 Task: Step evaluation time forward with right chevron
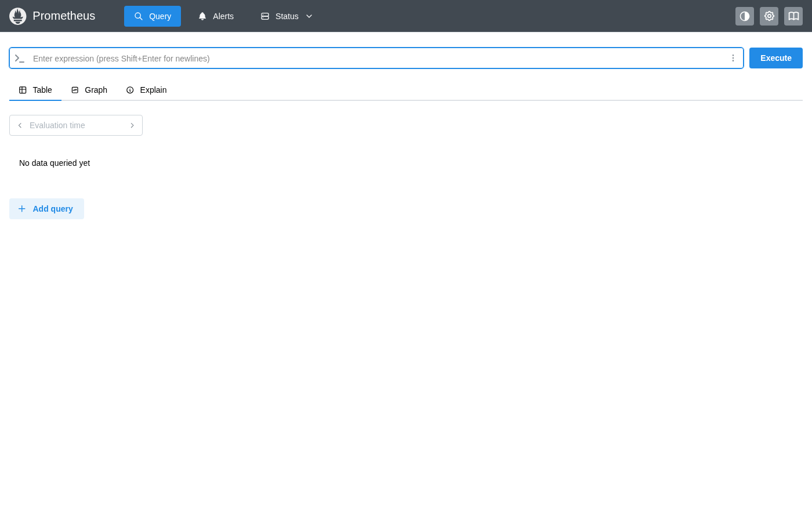pyautogui.click(x=132, y=125)
